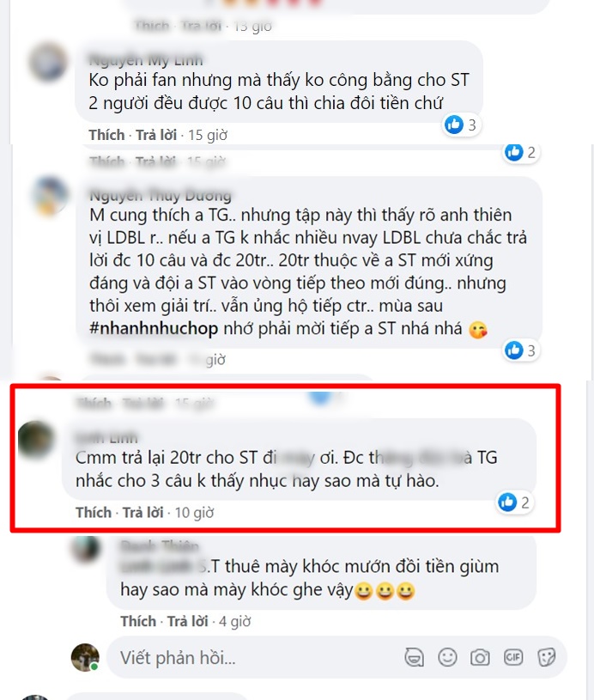
Task: Insert a GIF in the reply box
Action: click(513, 657)
